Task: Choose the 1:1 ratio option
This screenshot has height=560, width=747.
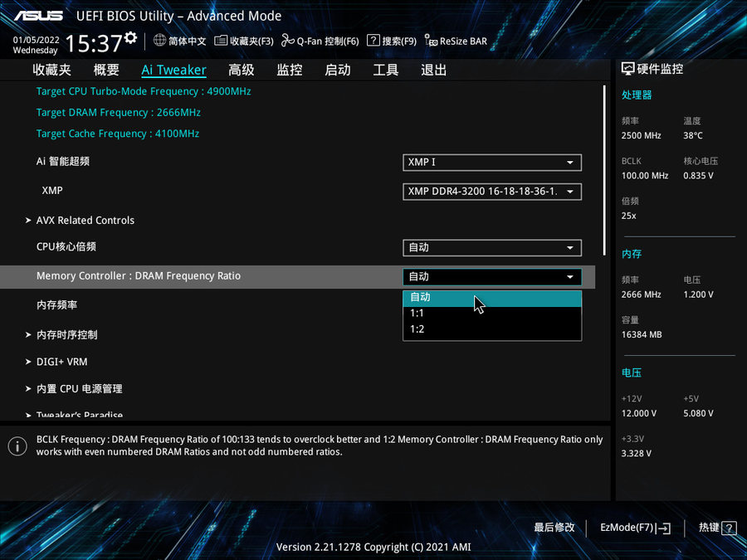Action: [491, 314]
